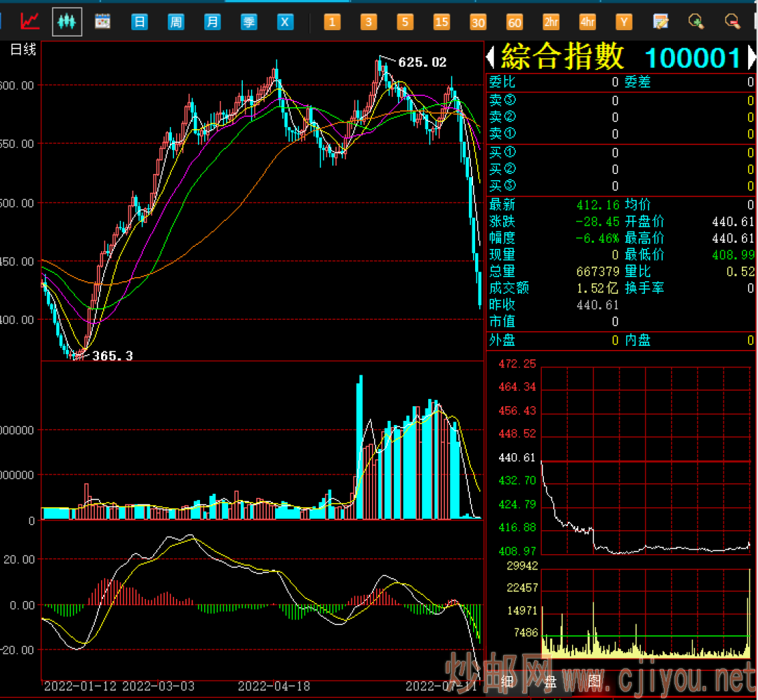This screenshot has width=758, height=700.
Task: Click the 昨收 value 440.61
Action: [x=597, y=305]
